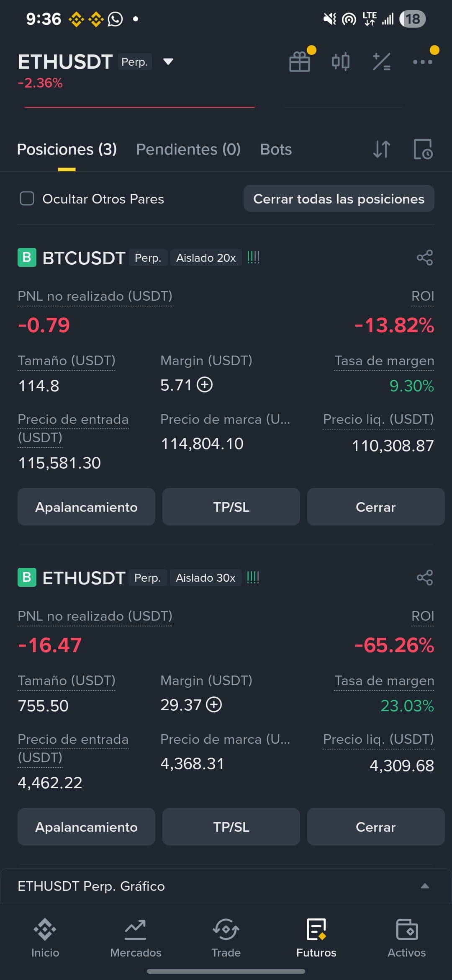
Task: Add margin to ETHUSDT position
Action: point(214,704)
